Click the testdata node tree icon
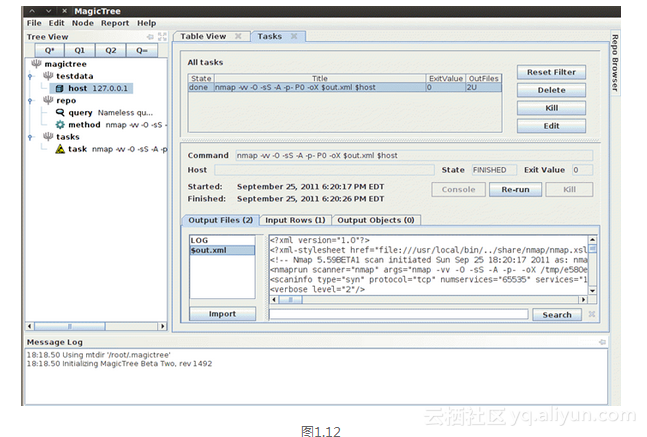Viewport: 647px width, 437px height. tap(48, 76)
